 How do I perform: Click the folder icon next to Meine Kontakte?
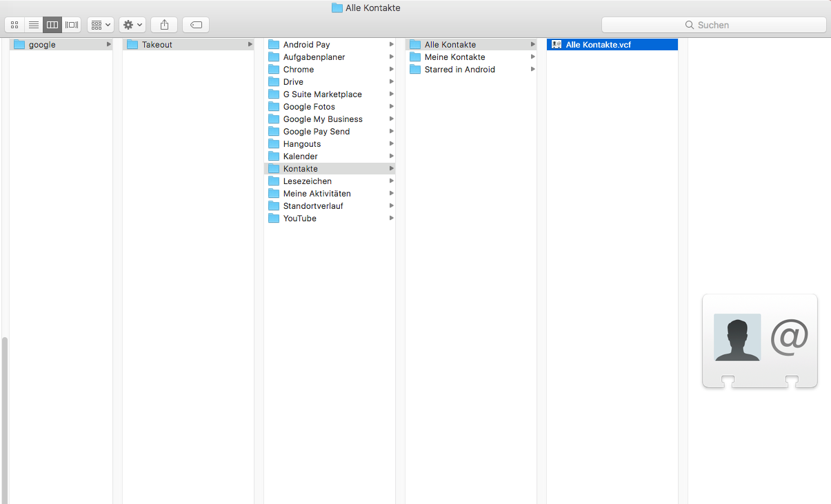[415, 57]
